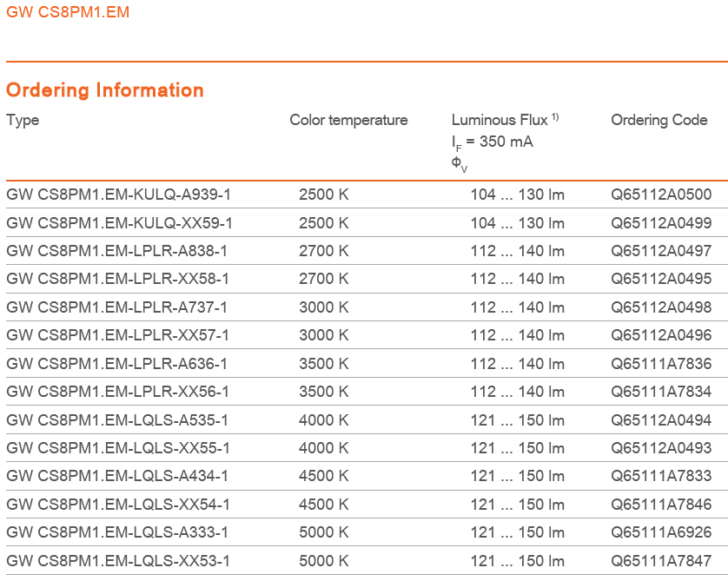The width and height of the screenshot is (728, 581).
Task: Click 5000 K in the LQLS-A333-1 row
Action: click(x=324, y=532)
